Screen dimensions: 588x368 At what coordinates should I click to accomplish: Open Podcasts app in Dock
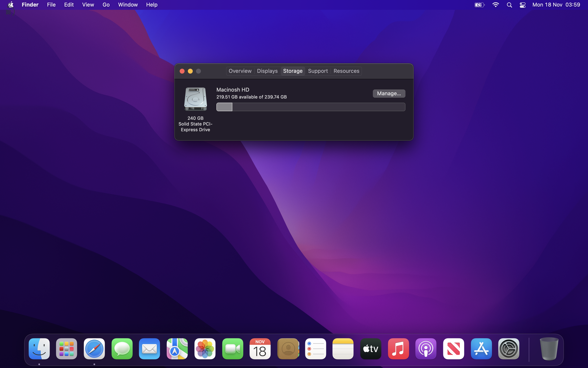426,349
